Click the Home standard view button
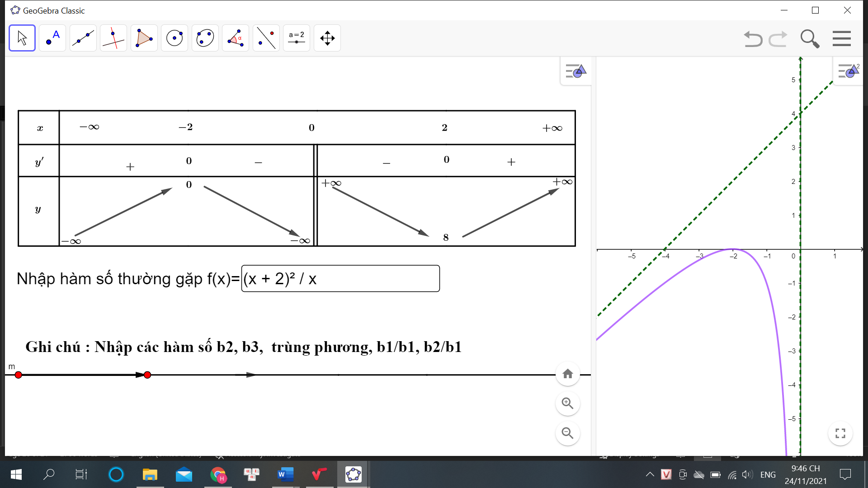 567,374
